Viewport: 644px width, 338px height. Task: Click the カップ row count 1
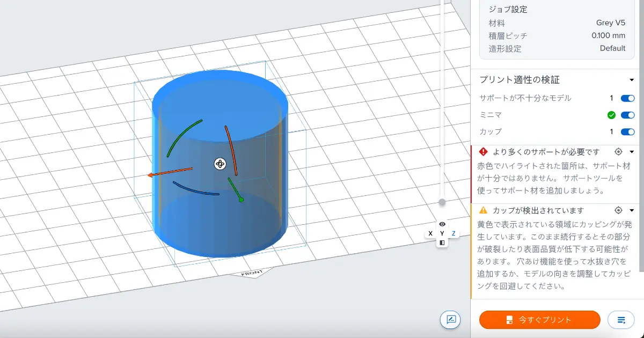(x=611, y=131)
